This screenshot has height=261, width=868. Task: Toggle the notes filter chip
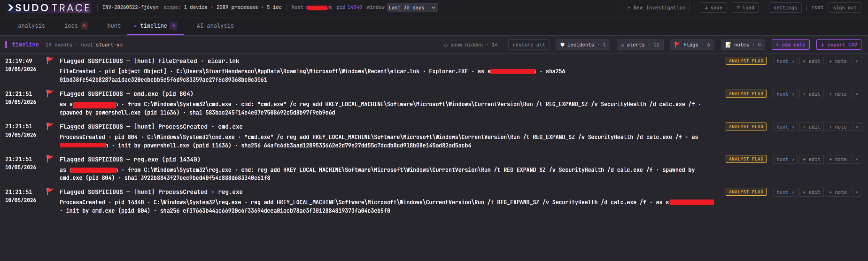[743, 45]
